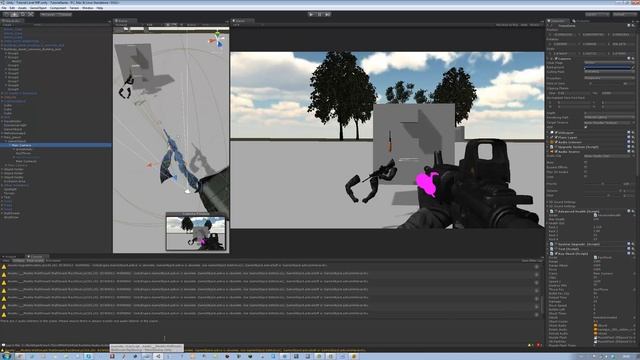Switch to the Console tab
Screen dimensions: 640x360
point(36,257)
